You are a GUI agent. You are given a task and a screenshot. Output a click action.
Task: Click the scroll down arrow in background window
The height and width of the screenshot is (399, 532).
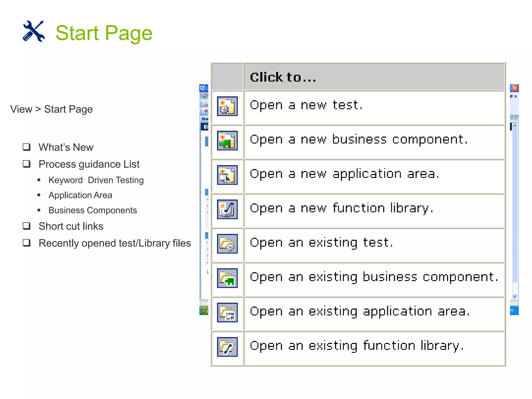515,296
